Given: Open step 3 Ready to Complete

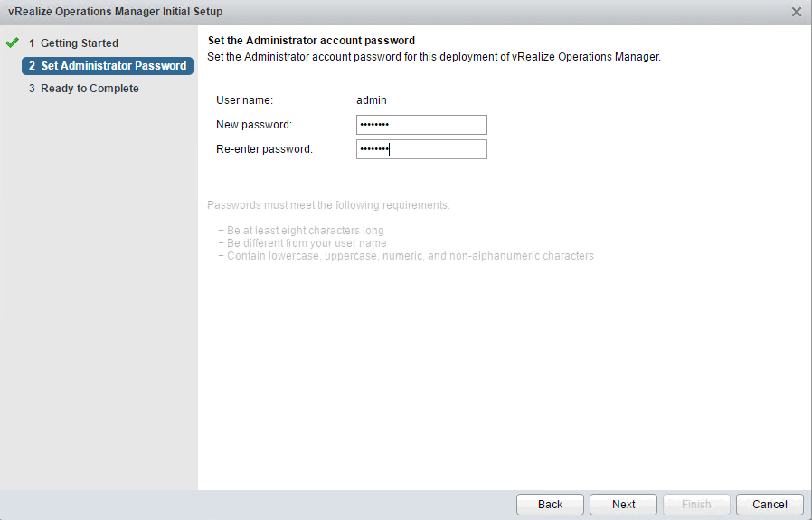Looking at the screenshot, I should (x=84, y=88).
